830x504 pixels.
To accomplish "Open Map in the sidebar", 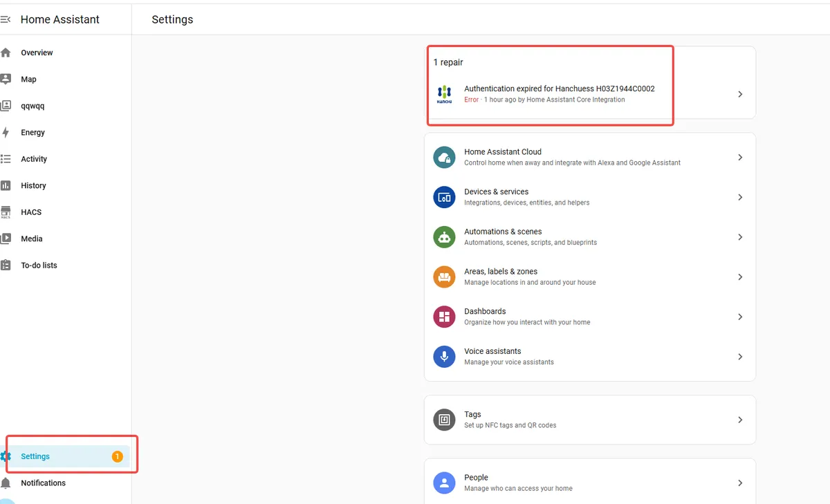I will click(x=66, y=79).
